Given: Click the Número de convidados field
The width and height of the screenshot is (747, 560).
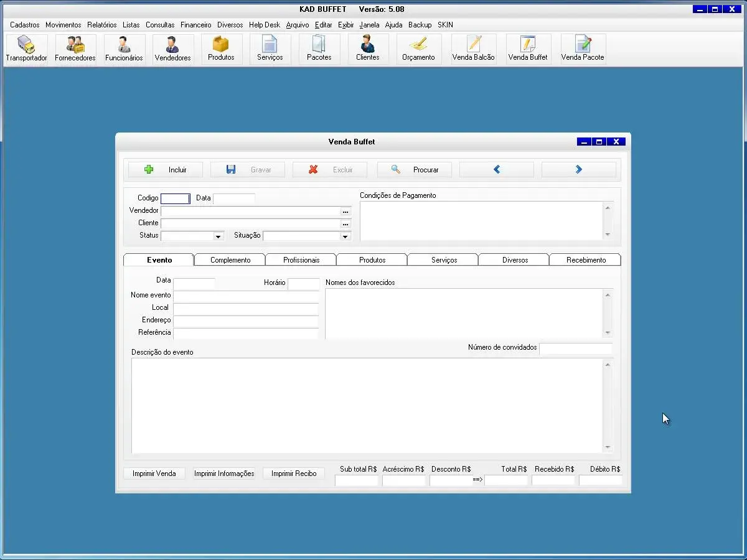Looking at the screenshot, I should [575, 349].
